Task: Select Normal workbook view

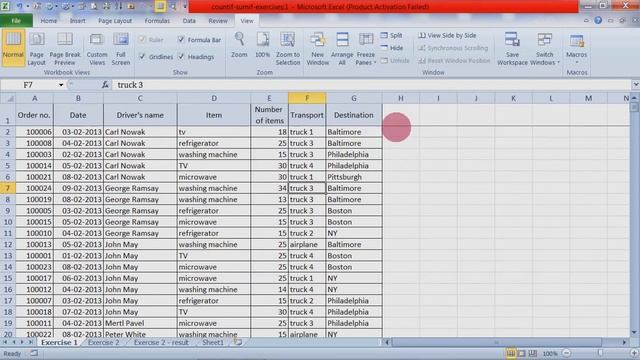Action: 13,48
